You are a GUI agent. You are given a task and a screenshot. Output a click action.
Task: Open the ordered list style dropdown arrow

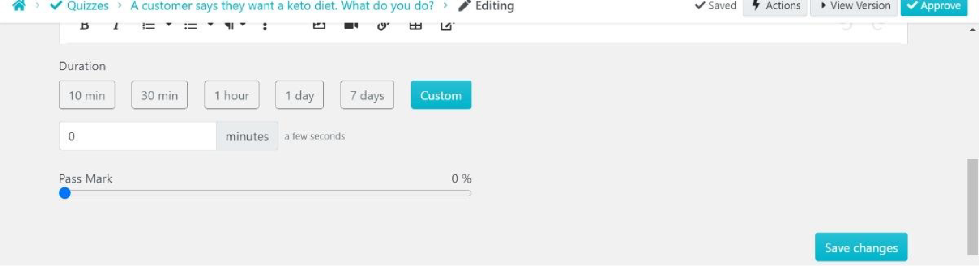click(169, 25)
